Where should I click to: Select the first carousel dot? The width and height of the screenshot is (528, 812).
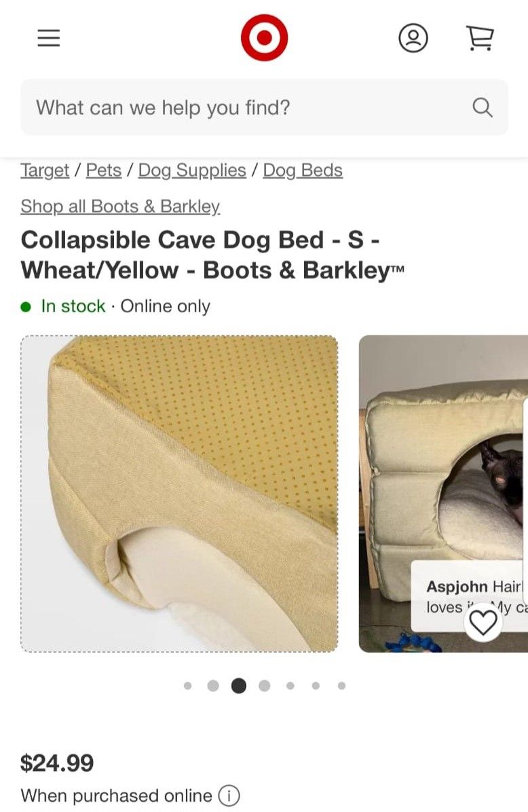pyautogui.click(x=187, y=686)
